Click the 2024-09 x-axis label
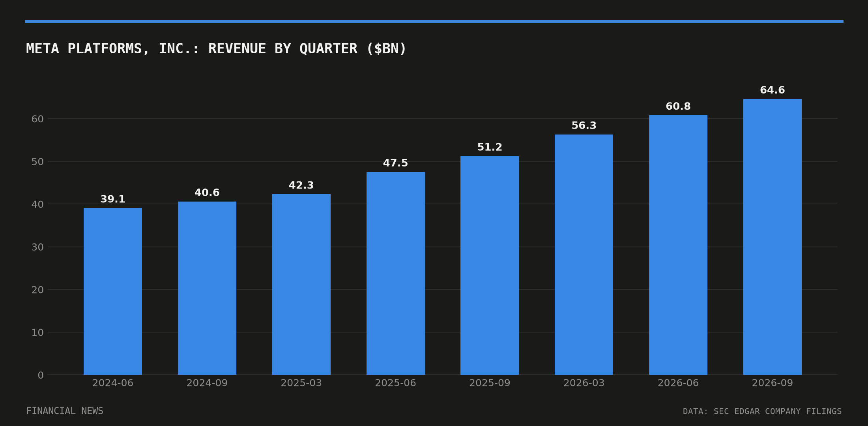868x426 pixels. (207, 383)
